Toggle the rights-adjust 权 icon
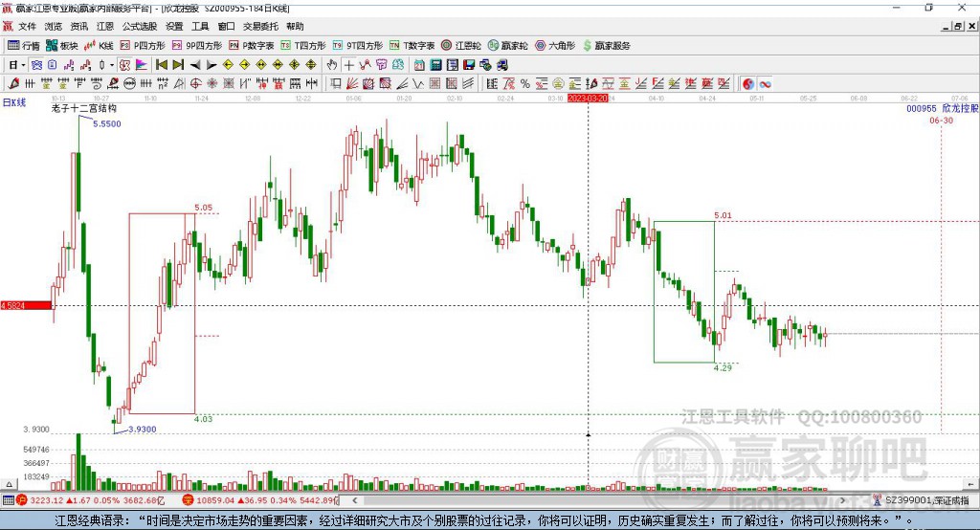The width and height of the screenshot is (980, 530). pos(124,65)
